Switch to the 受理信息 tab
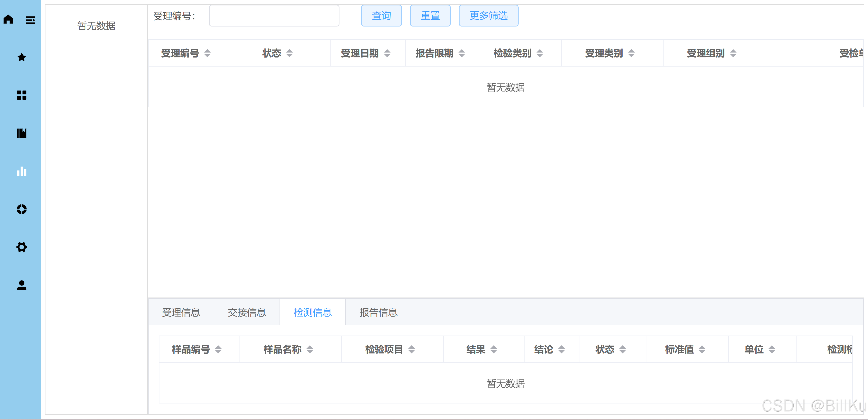The image size is (868, 420). pos(181,312)
